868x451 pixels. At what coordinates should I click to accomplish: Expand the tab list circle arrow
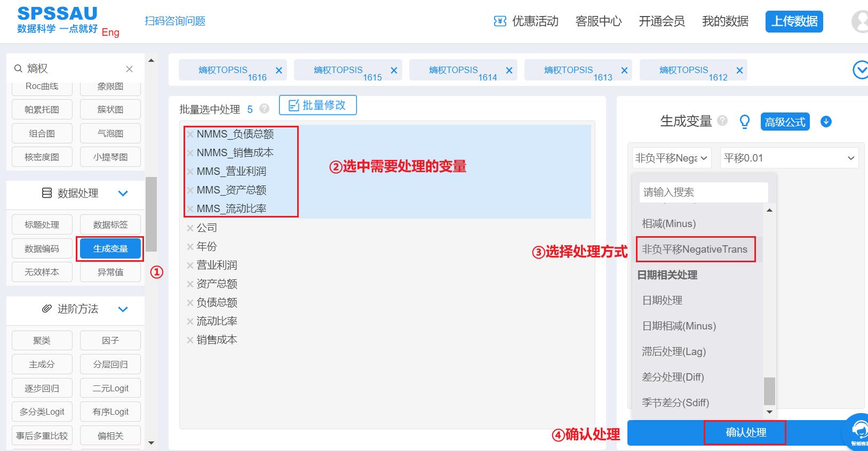click(x=860, y=70)
